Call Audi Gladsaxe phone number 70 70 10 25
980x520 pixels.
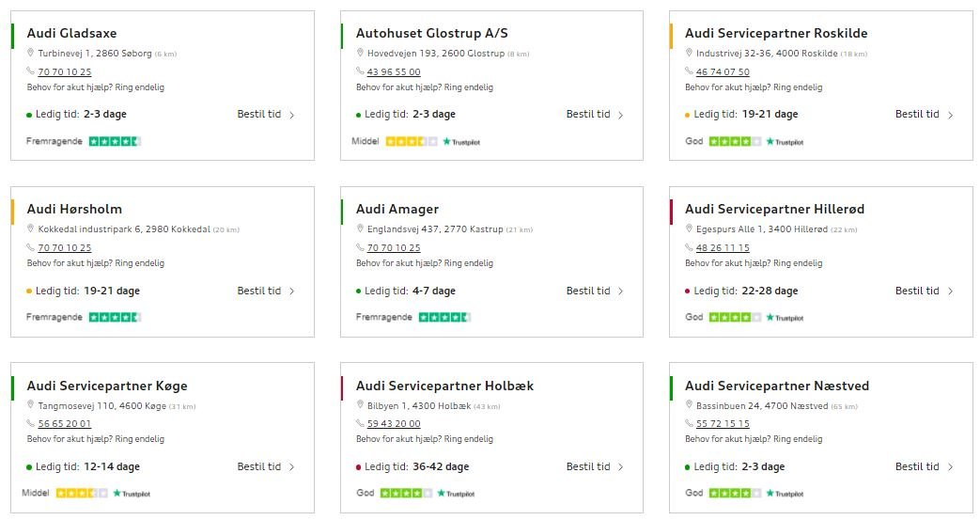pos(65,72)
